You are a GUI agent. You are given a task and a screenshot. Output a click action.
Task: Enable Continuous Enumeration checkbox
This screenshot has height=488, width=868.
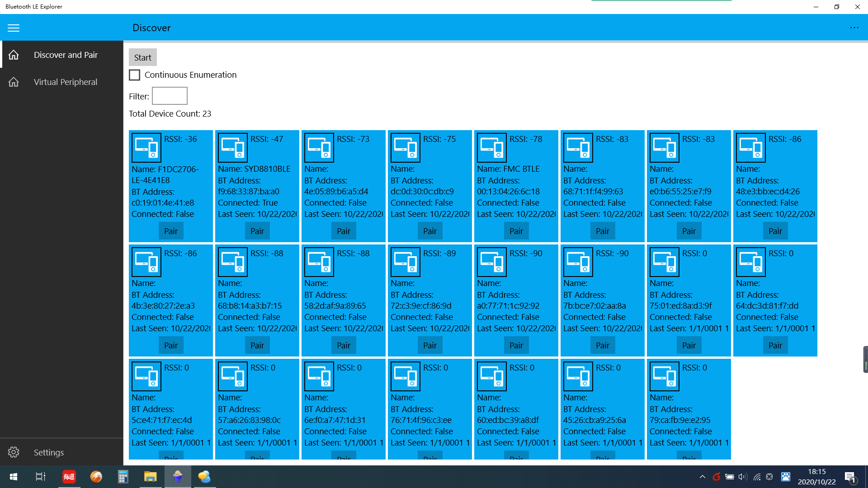pyautogui.click(x=135, y=75)
